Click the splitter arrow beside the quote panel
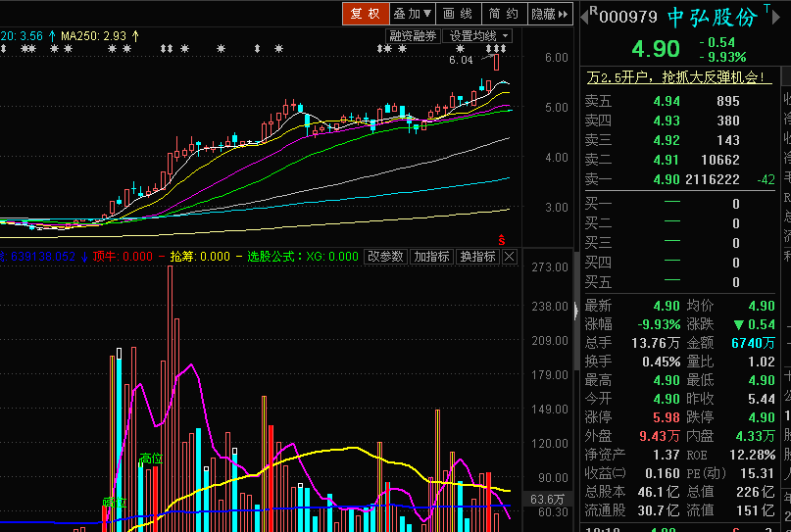The image size is (791, 532). [576, 311]
